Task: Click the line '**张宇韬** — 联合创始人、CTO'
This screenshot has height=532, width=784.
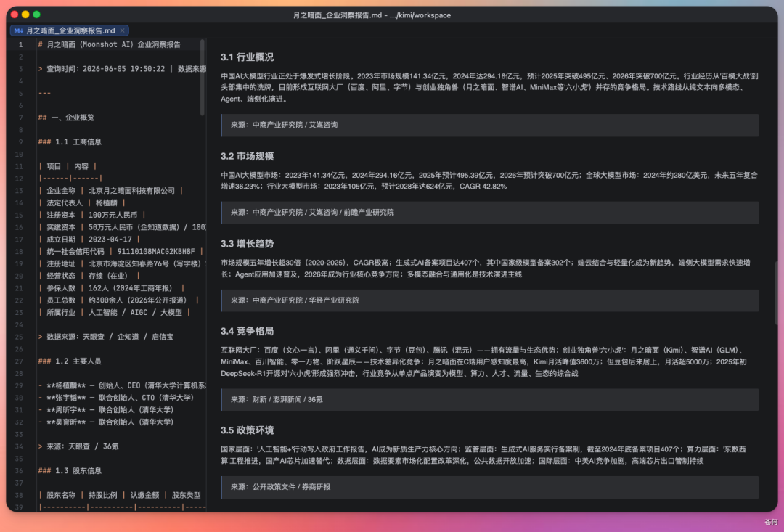Action: coord(115,398)
